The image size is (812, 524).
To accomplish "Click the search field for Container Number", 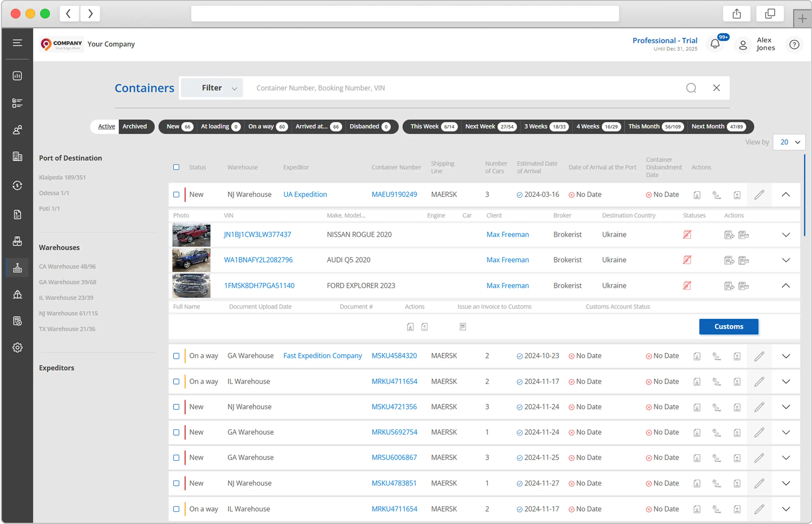I will (x=466, y=88).
